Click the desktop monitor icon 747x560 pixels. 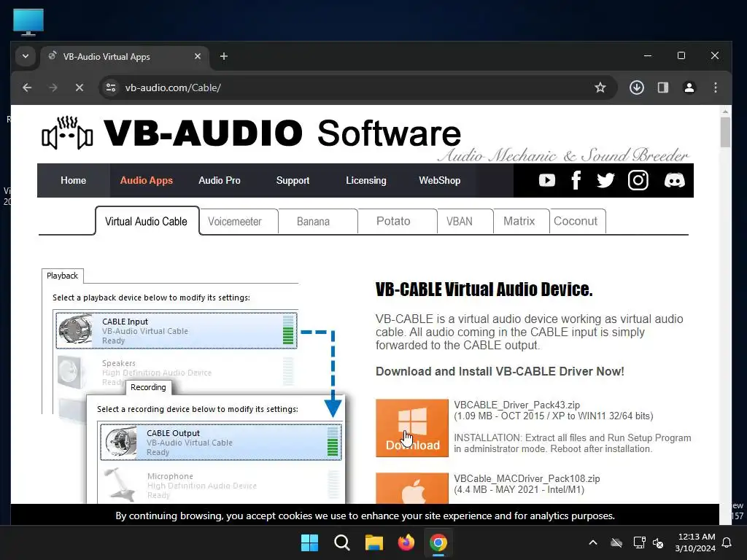click(28, 22)
